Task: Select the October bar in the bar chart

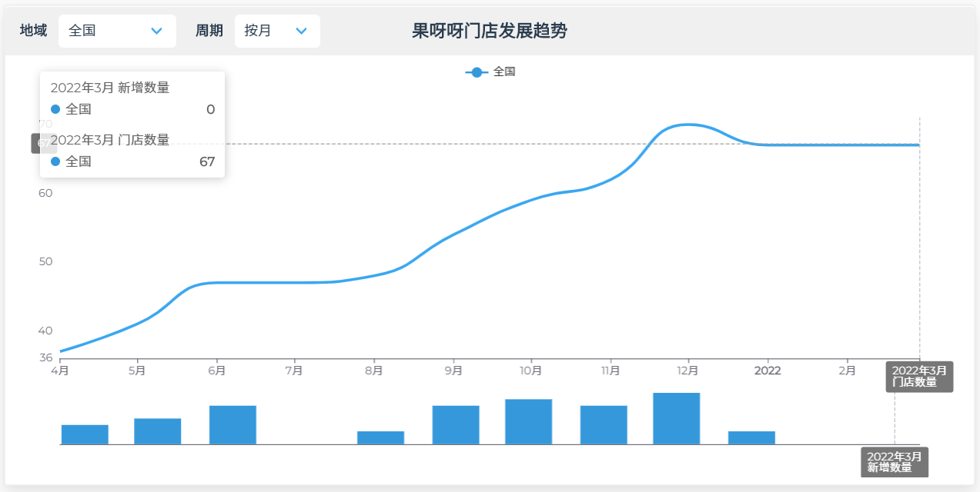Action: (528, 421)
